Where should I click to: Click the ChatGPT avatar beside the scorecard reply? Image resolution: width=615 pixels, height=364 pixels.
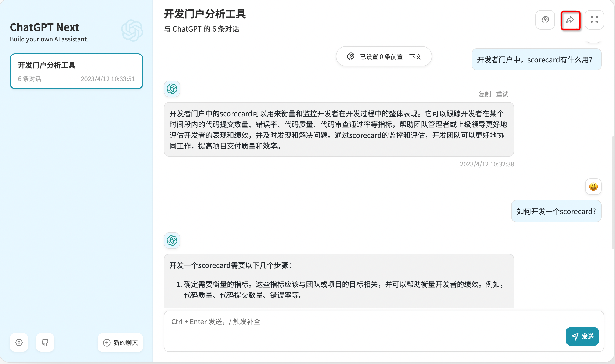172,89
